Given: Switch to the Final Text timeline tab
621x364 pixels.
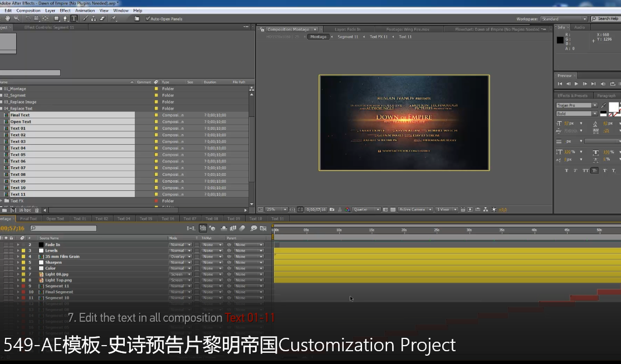Looking at the screenshot, I should click(x=28, y=218).
